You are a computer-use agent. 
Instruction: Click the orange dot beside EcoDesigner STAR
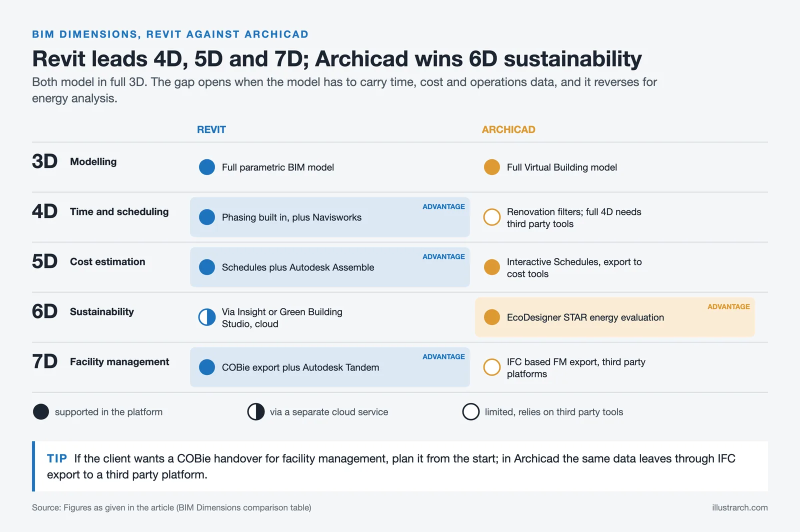492,317
